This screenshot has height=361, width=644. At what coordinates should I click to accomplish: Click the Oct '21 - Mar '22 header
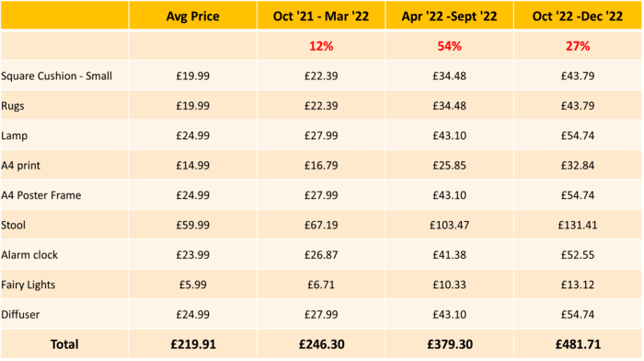tap(321, 16)
